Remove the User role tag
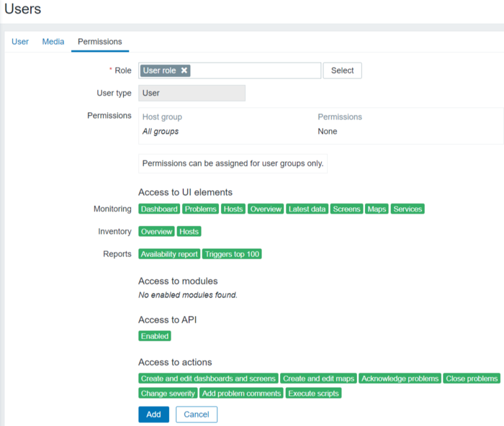The height and width of the screenshot is (426, 504). click(184, 71)
